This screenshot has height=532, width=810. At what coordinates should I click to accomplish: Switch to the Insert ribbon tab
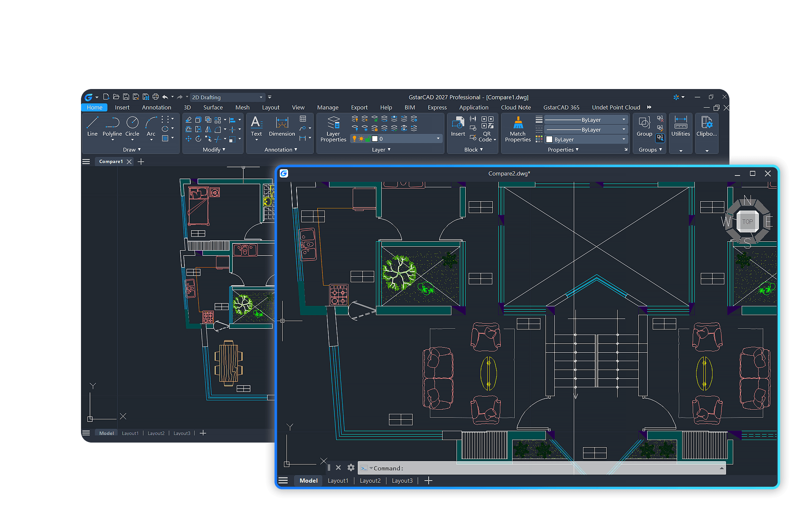pos(122,108)
